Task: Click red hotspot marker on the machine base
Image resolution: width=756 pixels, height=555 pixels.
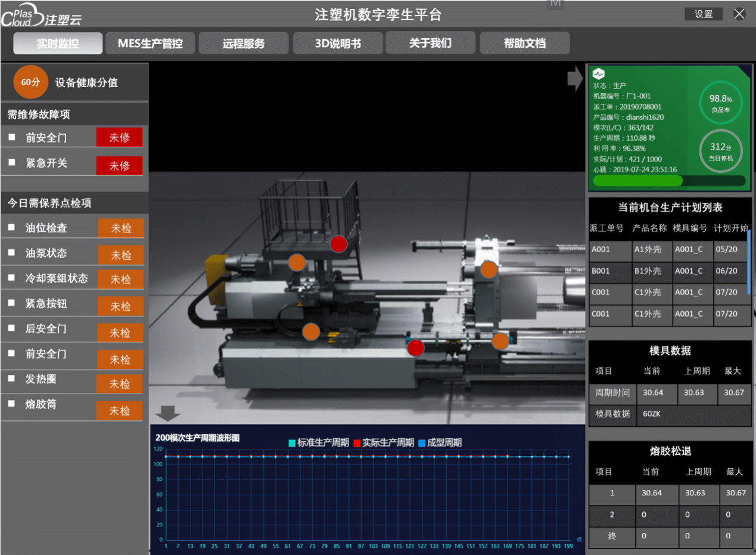Action: click(415, 347)
